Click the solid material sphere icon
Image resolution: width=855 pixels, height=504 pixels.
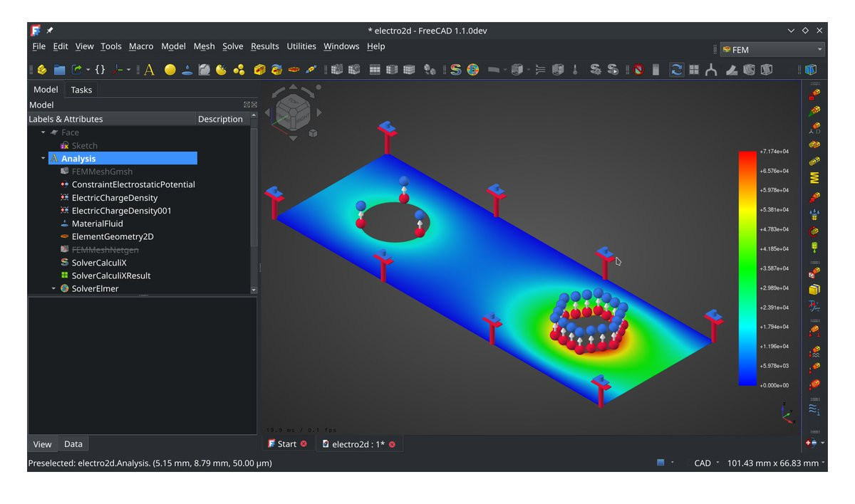click(170, 70)
